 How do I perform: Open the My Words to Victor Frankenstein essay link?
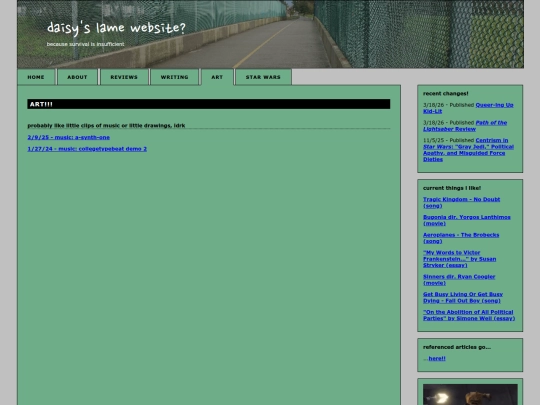(x=460, y=259)
